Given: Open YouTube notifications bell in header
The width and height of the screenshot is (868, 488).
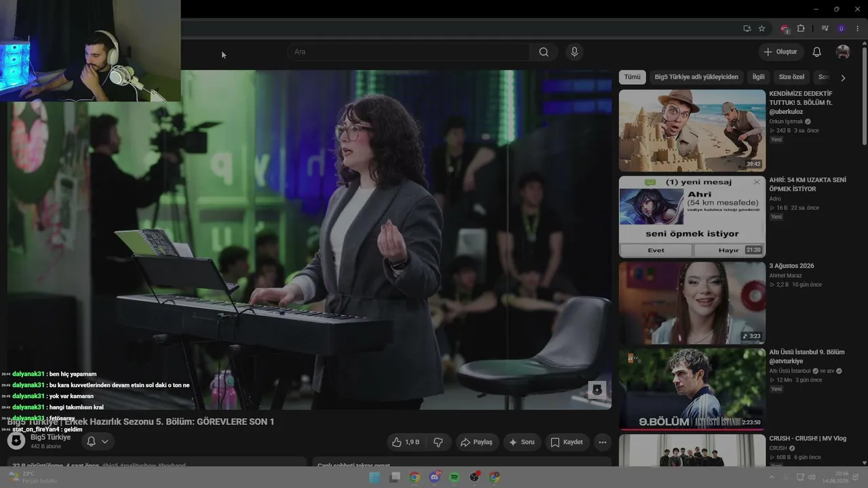Looking at the screenshot, I should [816, 52].
